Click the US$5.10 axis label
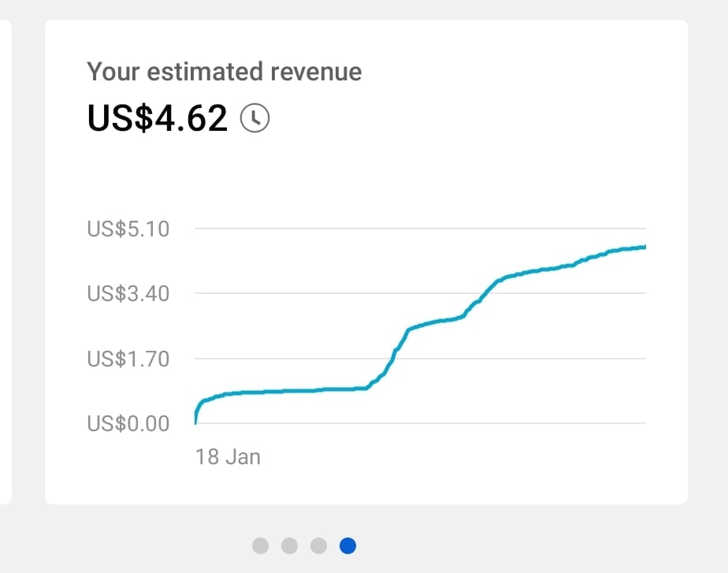This screenshot has width=728, height=573. 128,229
